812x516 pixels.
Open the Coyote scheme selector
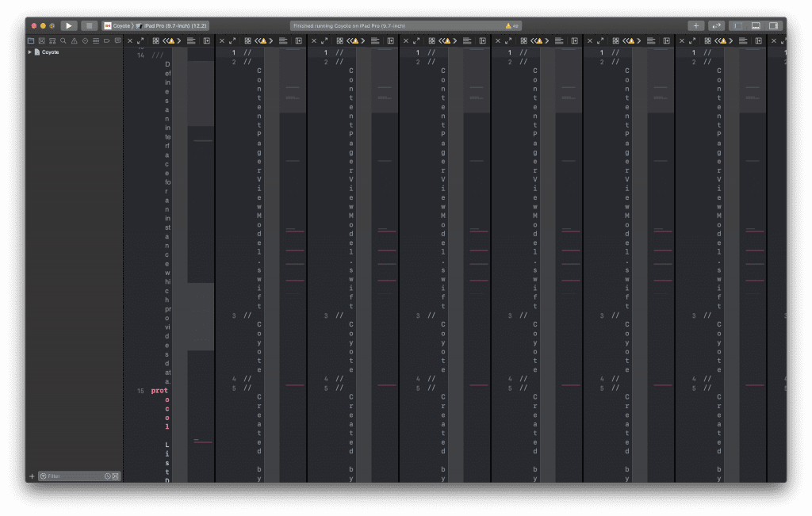point(117,25)
